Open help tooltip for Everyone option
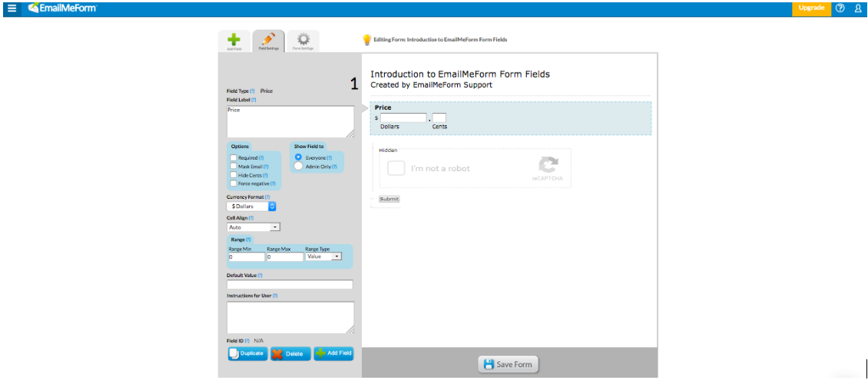The image size is (868, 390). click(329, 157)
